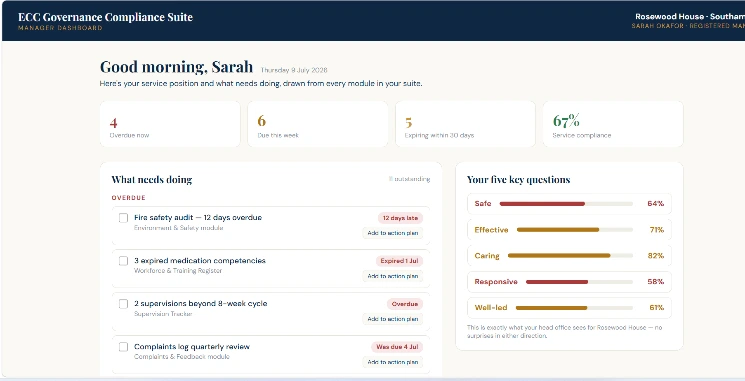Viewport: 745px width, 381px height.
Task: Click the 58% value for Responsive
Action: (x=656, y=282)
